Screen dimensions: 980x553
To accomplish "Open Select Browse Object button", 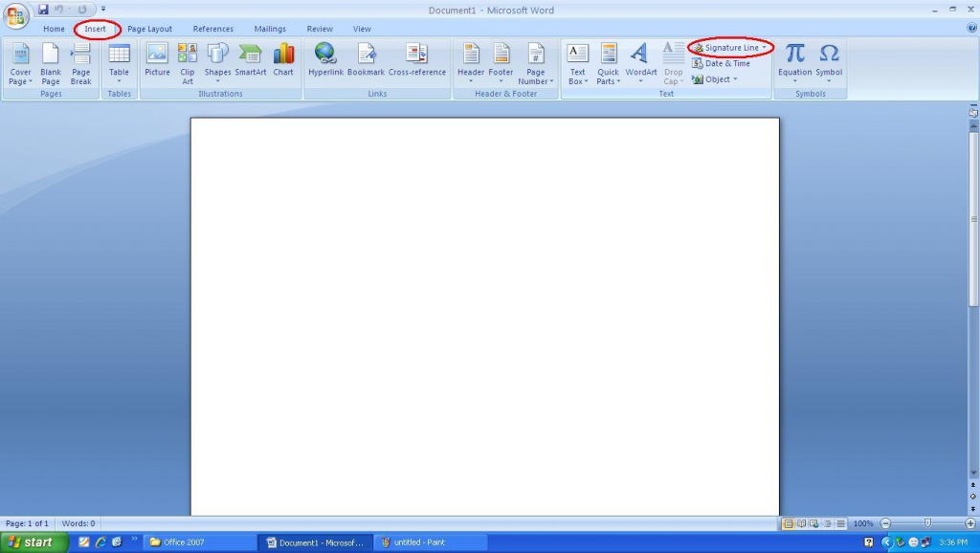I will point(972,497).
